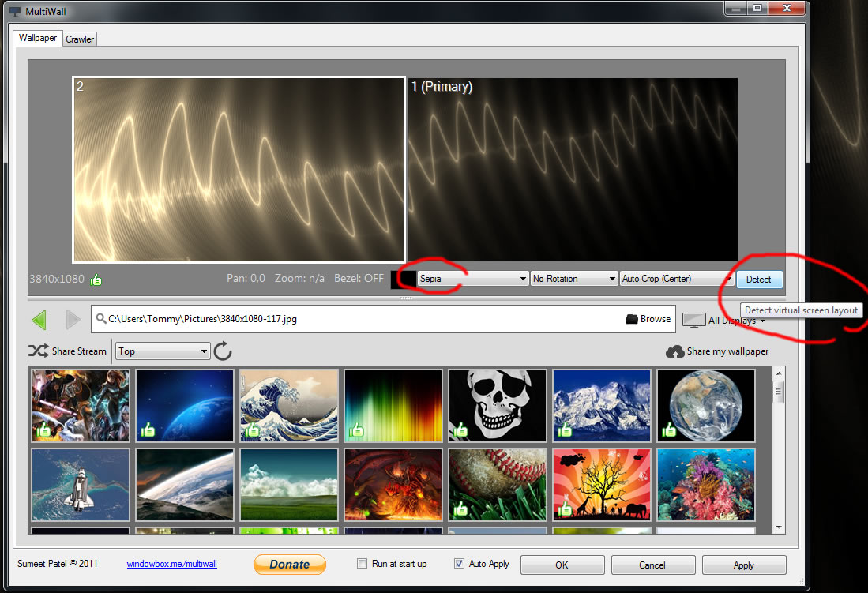The image size is (868, 593).
Task: Select the African sunset tree wallpaper
Action: point(602,485)
